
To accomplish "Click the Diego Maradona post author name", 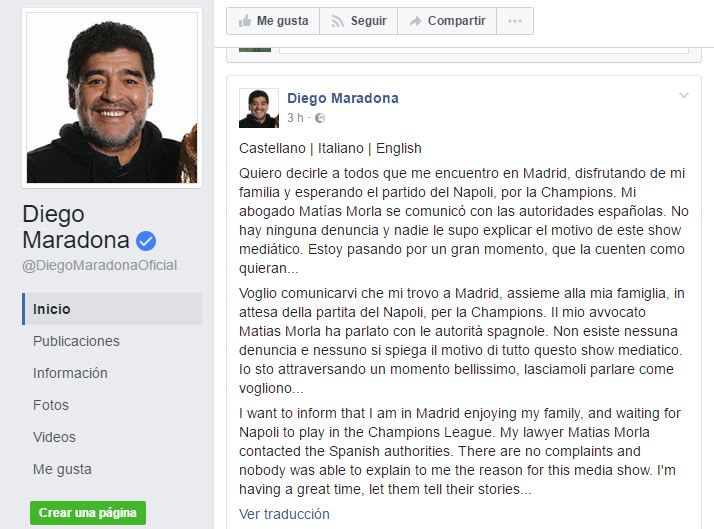I will point(343,98).
